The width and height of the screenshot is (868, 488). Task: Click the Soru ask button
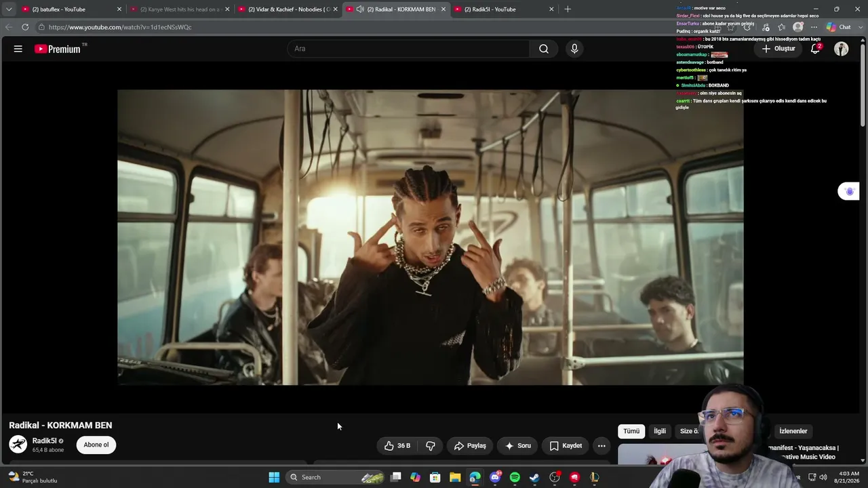point(518,446)
